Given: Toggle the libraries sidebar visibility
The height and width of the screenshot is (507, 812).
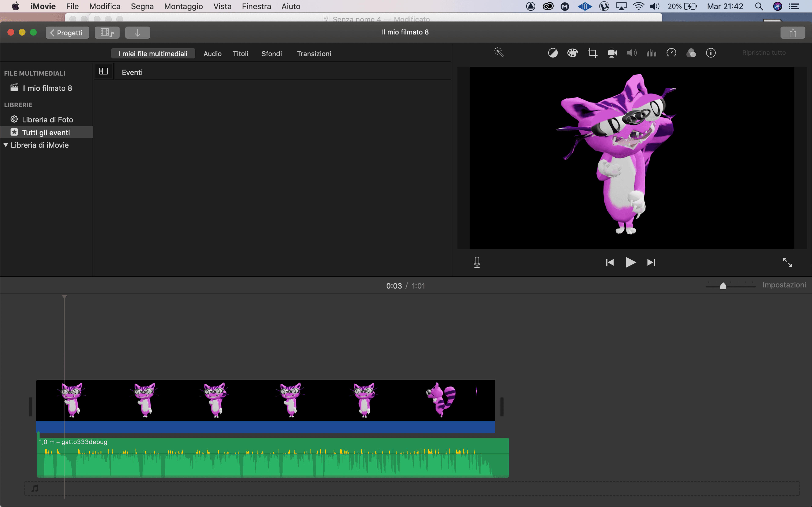Looking at the screenshot, I should 103,71.
